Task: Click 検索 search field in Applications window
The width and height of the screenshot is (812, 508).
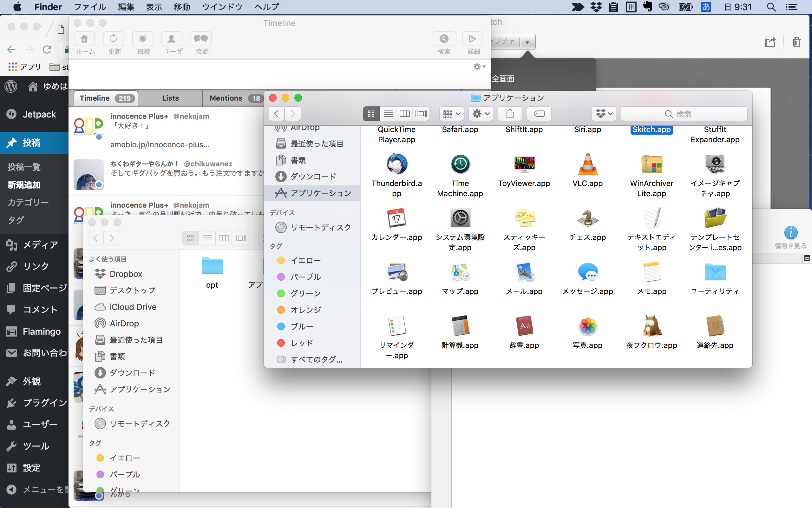Action: coord(684,114)
